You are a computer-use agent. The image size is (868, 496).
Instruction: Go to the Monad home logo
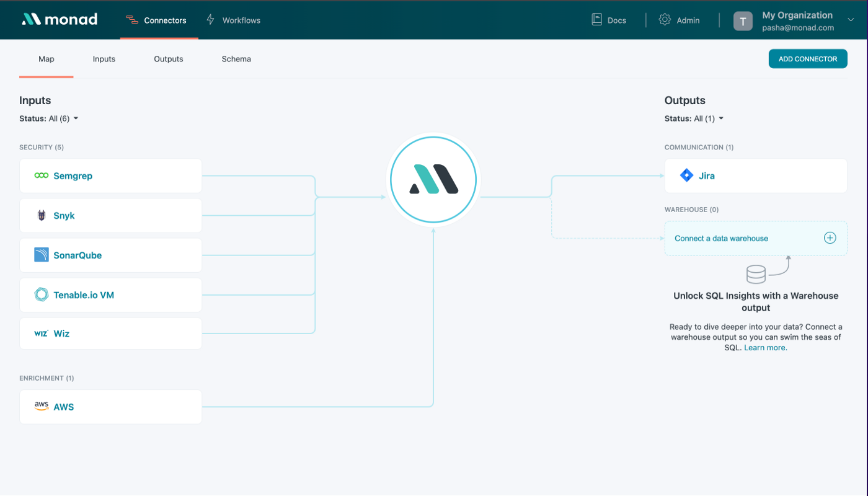pyautogui.click(x=60, y=19)
